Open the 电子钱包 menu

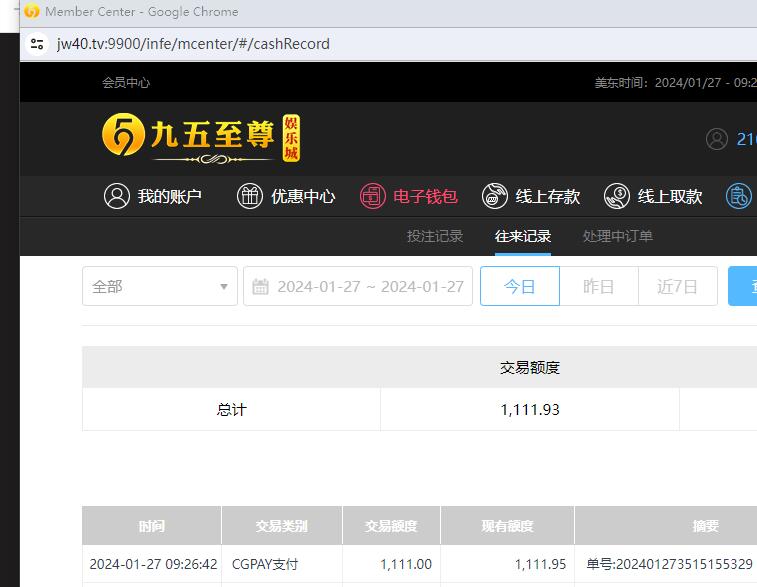click(x=409, y=196)
